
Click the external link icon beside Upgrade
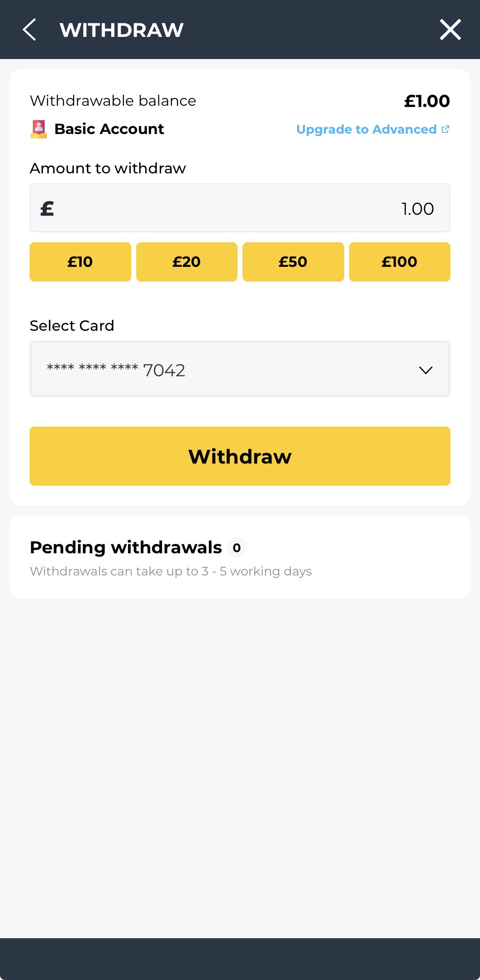pos(445,130)
